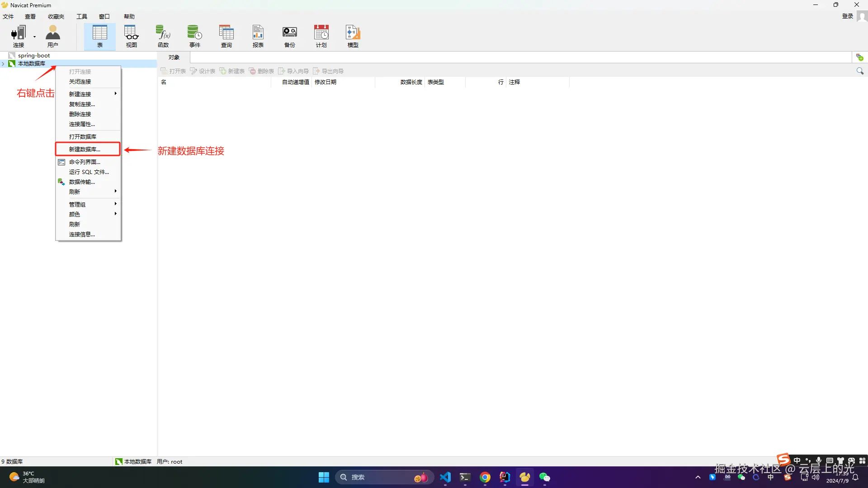Open the 查询 (Query) toolbar icon

point(226,36)
